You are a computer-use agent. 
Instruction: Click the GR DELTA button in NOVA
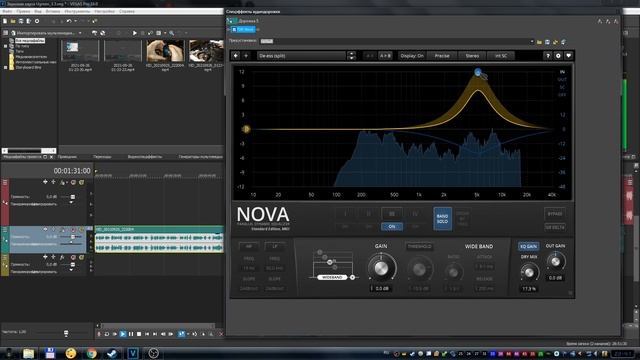click(555, 227)
